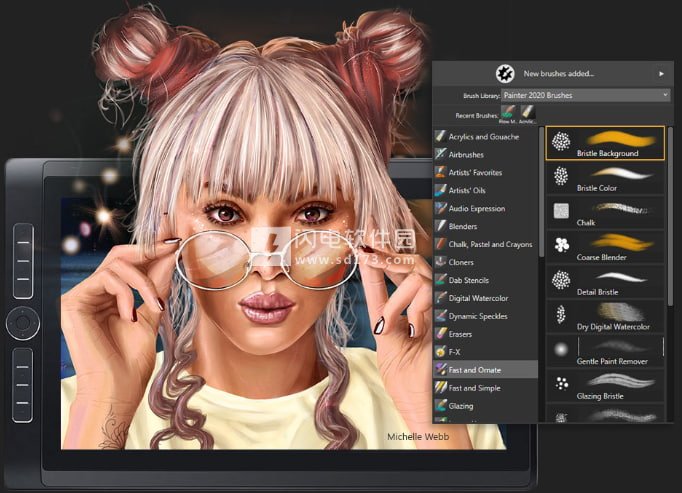Click the gear icon beside New brushes added

point(505,74)
